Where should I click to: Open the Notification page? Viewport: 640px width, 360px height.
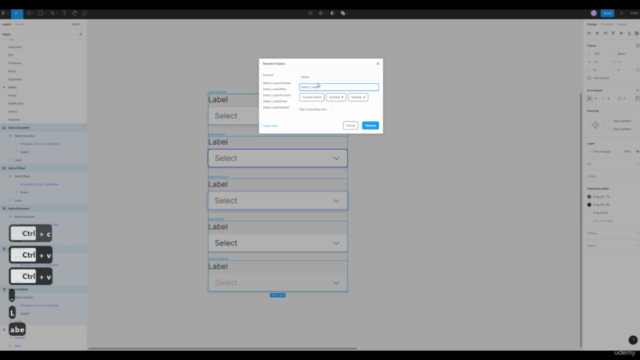(16, 103)
